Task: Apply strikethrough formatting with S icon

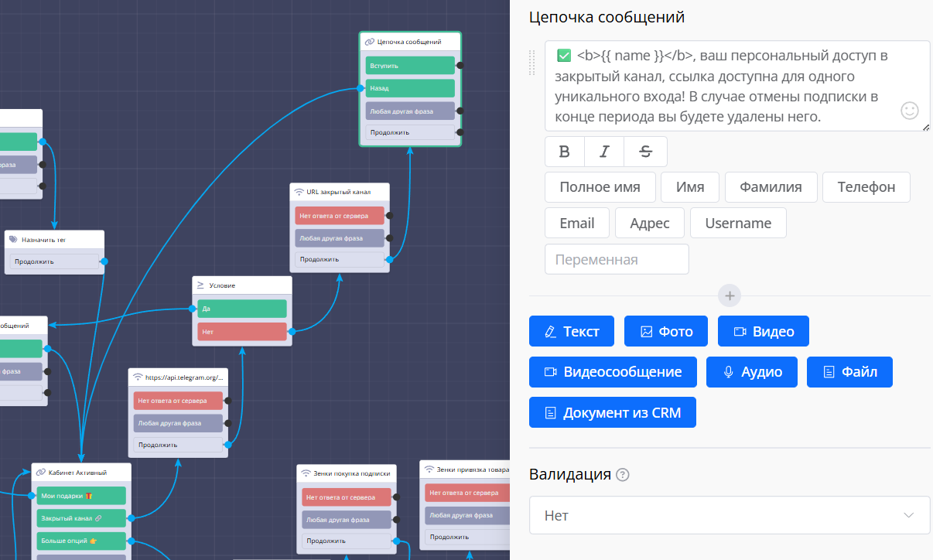Action: pyautogui.click(x=646, y=152)
